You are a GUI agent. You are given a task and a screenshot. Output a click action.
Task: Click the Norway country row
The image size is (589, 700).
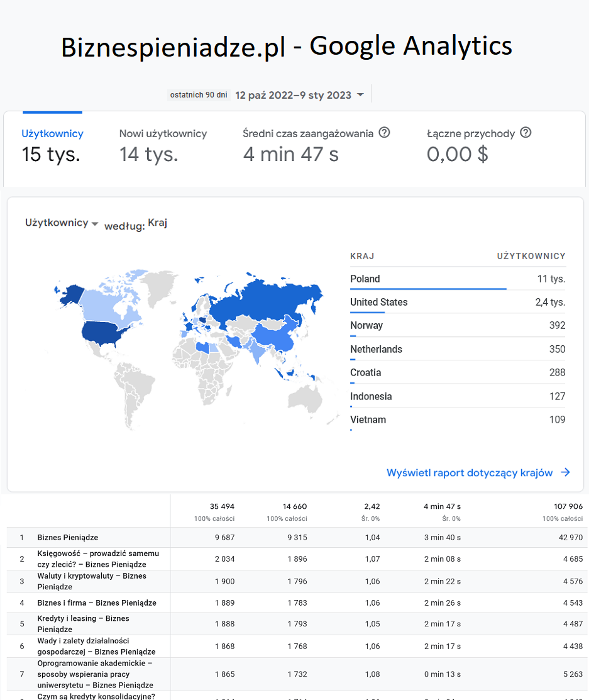pyautogui.click(x=458, y=325)
